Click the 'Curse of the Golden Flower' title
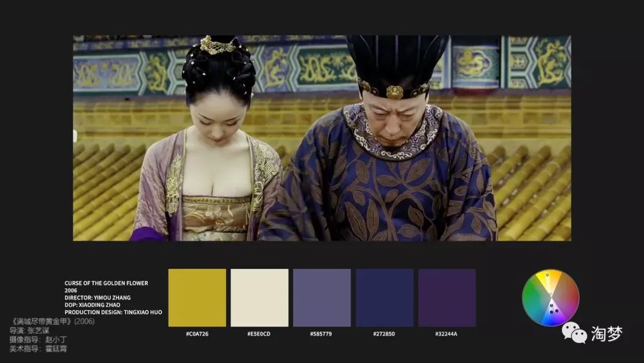The height and width of the screenshot is (363, 644). click(x=106, y=283)
